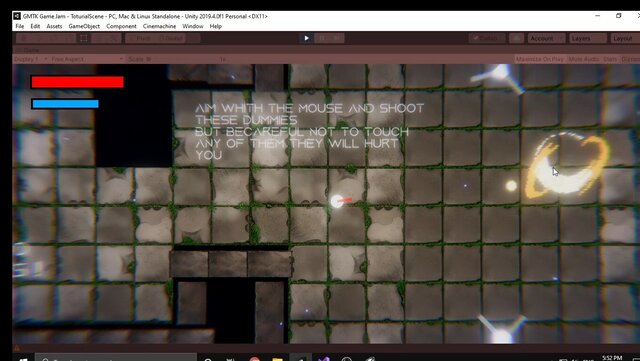Open the Account dropdown

[547, 38]
